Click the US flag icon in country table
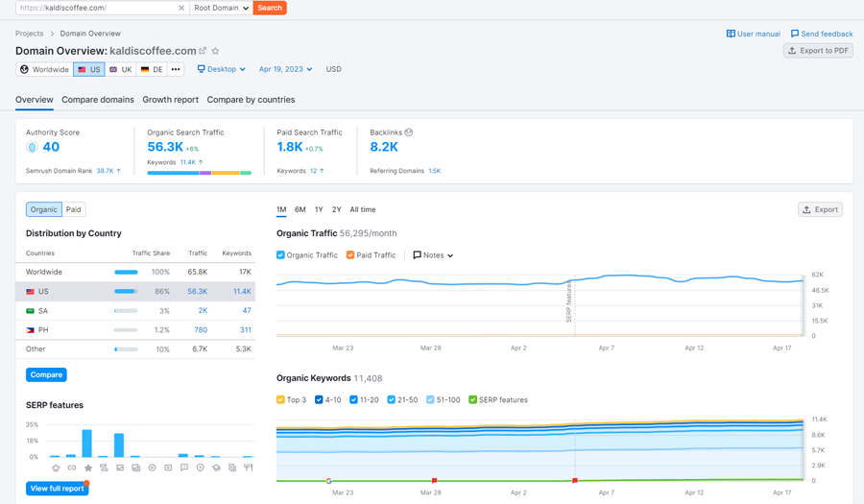Screen dimensions: 864x504 (x=31, y=292)
